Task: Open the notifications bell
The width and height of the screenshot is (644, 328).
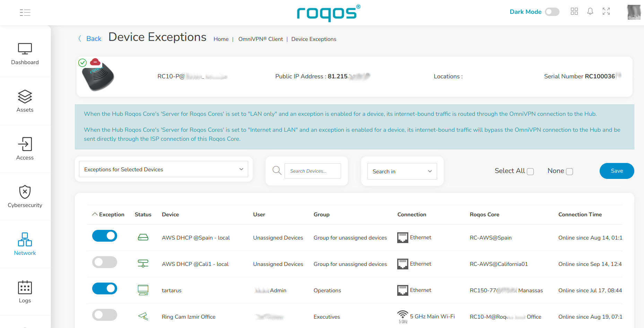Action: (590, 11)
